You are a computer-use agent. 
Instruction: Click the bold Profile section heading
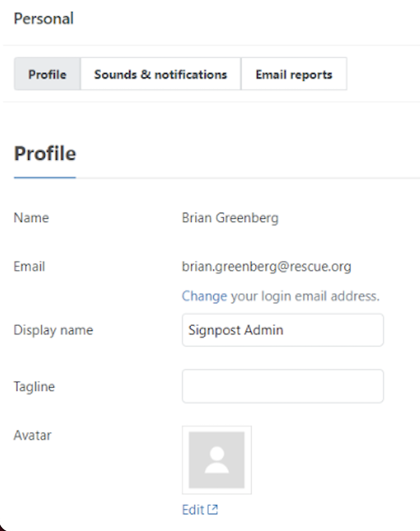[45, 154]
